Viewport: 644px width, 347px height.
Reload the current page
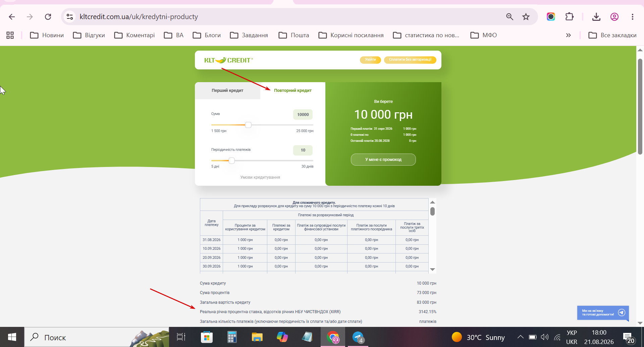tap(48, 17)
